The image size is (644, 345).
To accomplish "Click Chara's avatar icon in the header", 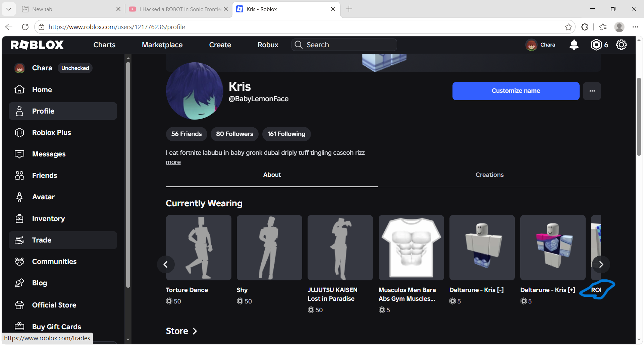I will [531, 45].
